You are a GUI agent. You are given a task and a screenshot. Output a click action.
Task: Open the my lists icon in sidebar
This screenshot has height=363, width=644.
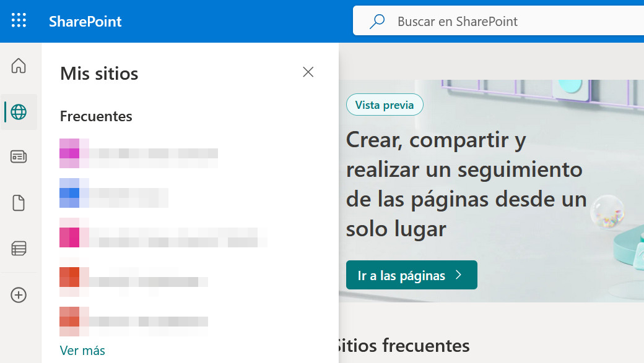pyautogui.click(x=19, y=249)
